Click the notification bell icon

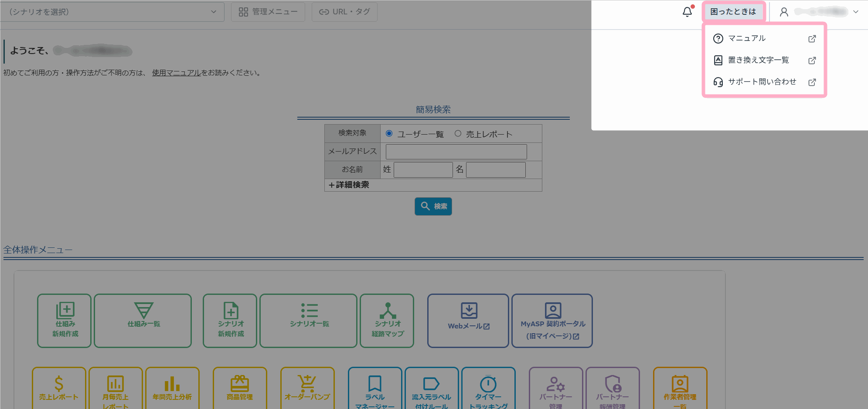[687, 12]
